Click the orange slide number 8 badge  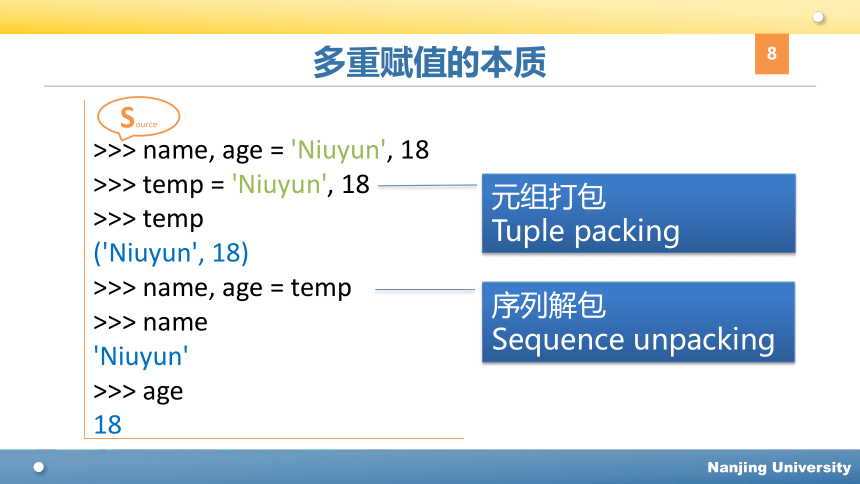pos(772,54)
